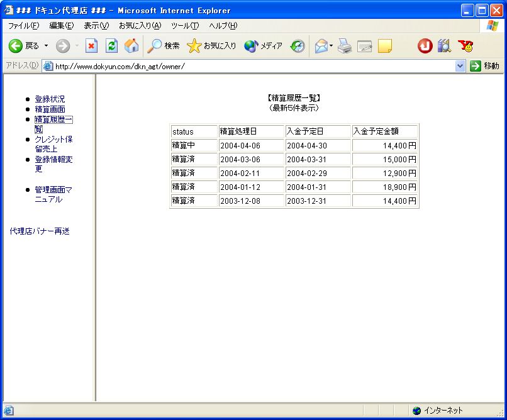Viewport: 507px width, 420px height.
Task: Open the Back history dropdown arrow
Action: tap(47, 46)
